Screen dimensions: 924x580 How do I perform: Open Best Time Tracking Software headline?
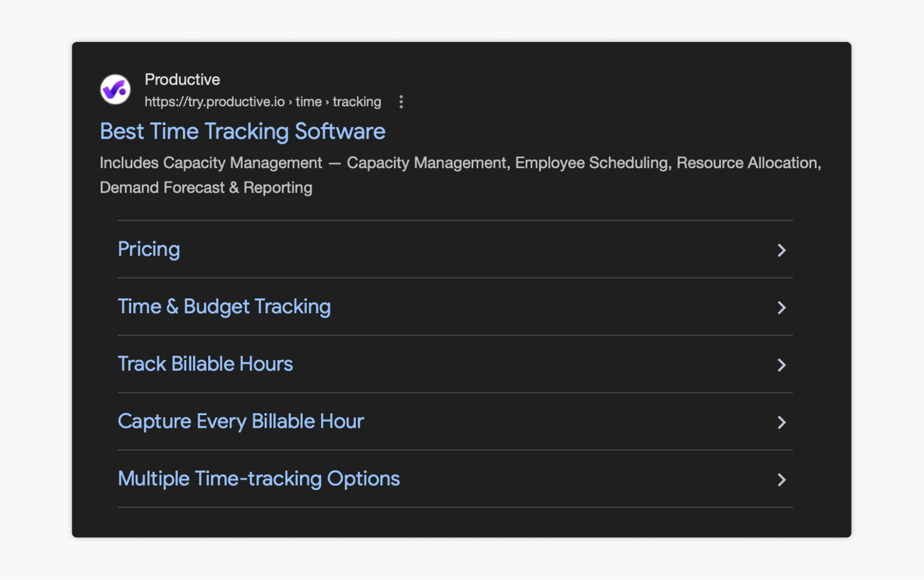(x=242, y=131)
